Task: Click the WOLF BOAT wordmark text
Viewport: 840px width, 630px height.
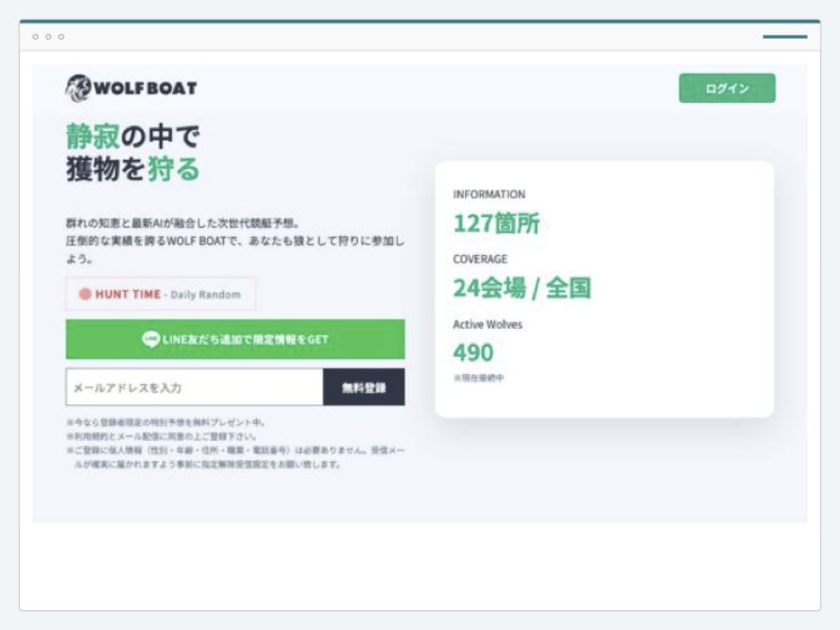Action: pyautogui.click(x=146, y=88)
